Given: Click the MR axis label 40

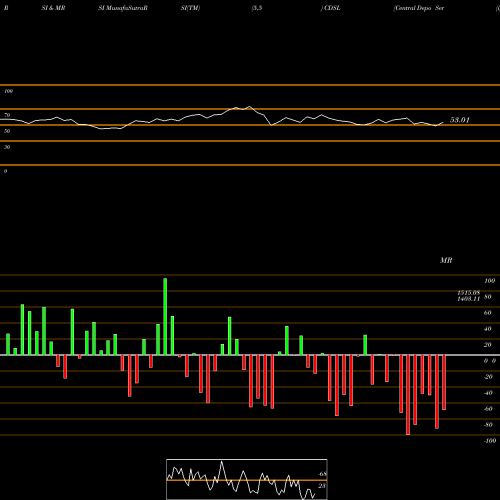Looking at the screenshot, I should coord(488,329).
